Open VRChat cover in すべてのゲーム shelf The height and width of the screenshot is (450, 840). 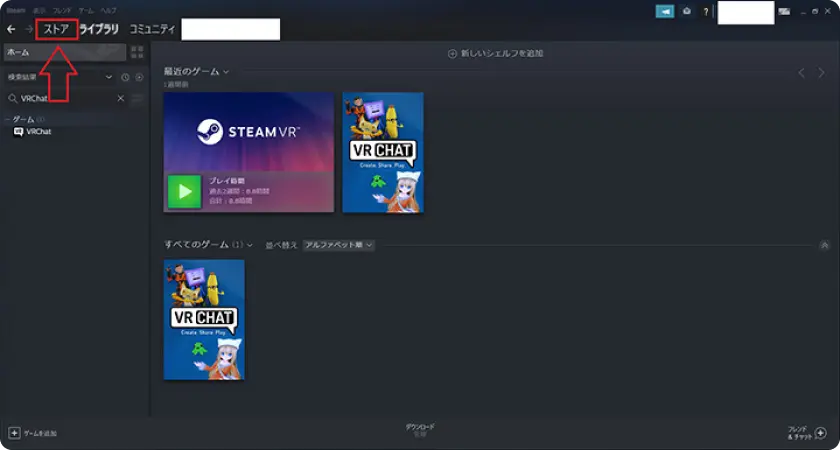[x=204, y=320]
